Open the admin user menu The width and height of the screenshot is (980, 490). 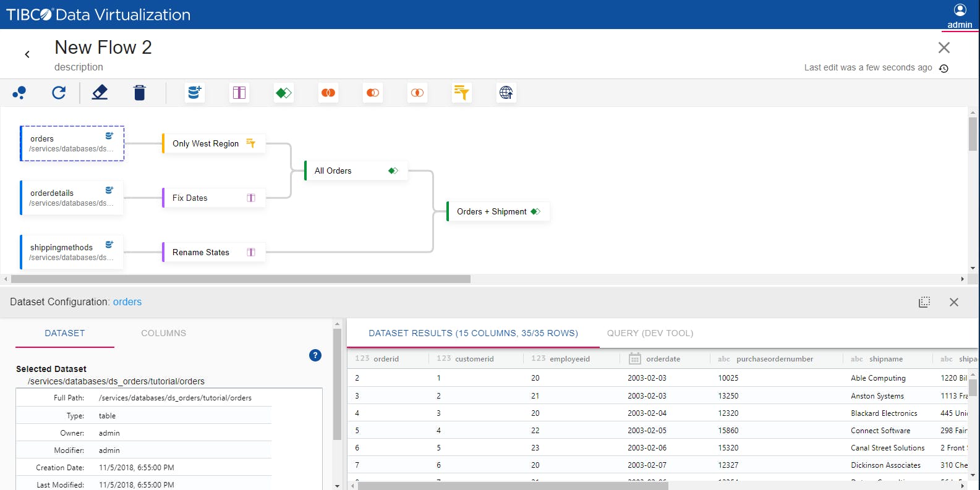point(960,15)
